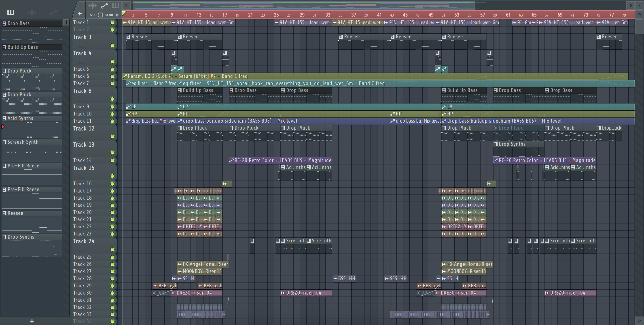
Task: Select the audio clips filter icon in picker
Action: [32, 12]
